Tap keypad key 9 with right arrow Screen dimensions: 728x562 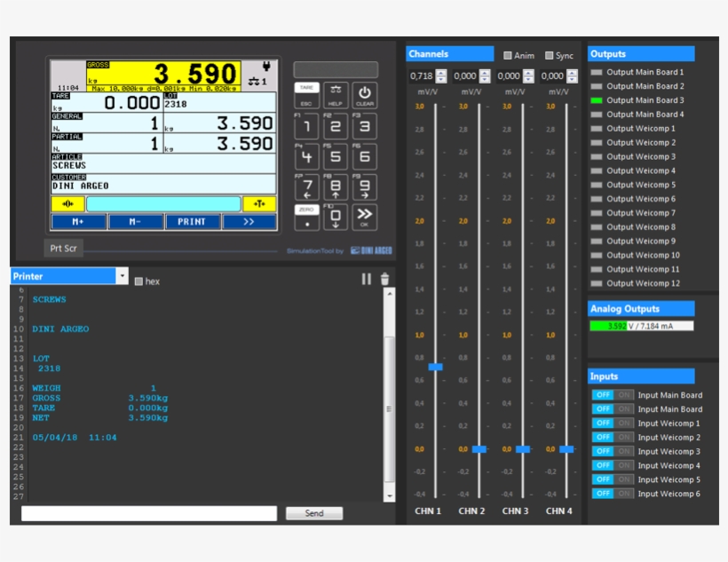point(365,186)
